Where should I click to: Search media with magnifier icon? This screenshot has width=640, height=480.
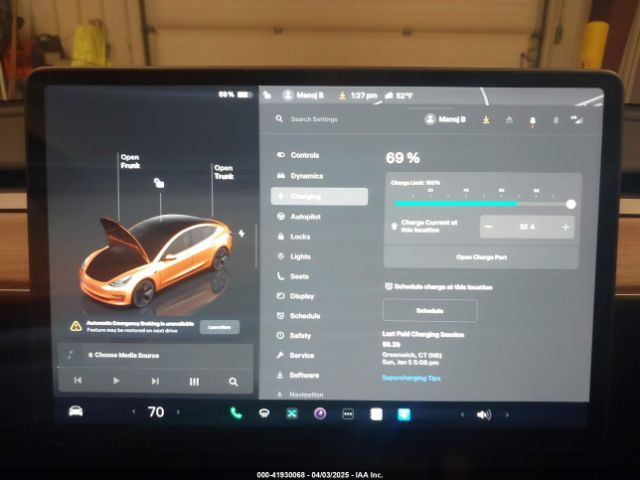click(233, 382)
